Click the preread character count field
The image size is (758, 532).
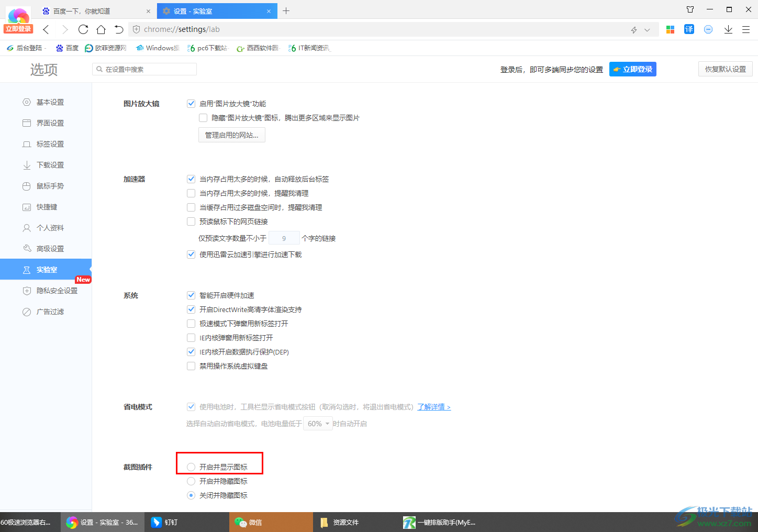[x=284, y=238]
